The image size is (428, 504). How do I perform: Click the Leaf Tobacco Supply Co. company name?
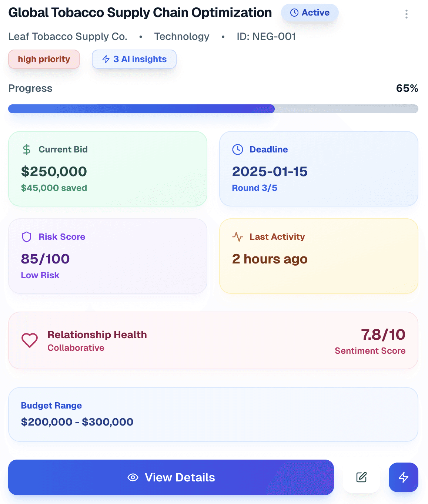click(68, 37)
